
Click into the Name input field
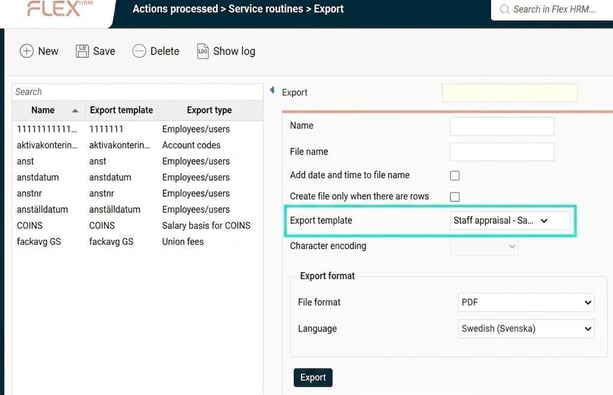click(502, 126)
